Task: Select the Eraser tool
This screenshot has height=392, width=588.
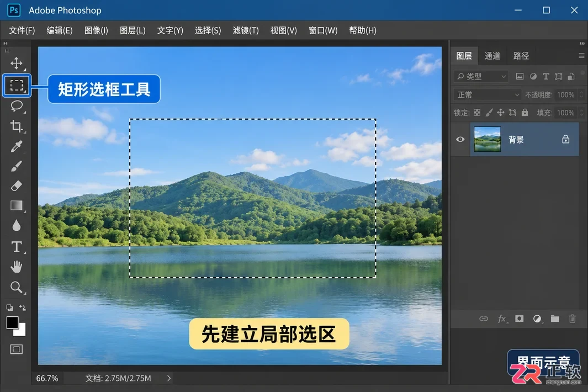Action: click(x=16, y=186)
